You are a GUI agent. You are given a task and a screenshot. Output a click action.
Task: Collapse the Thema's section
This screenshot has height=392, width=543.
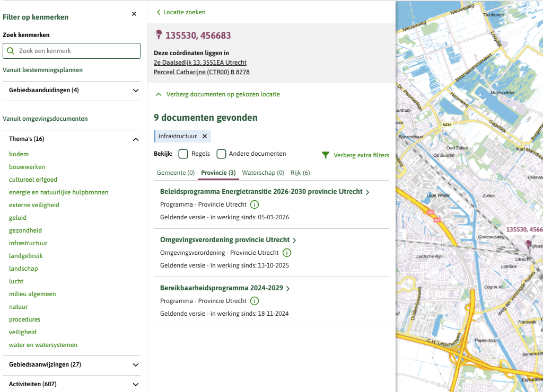(x=136, y=139)
